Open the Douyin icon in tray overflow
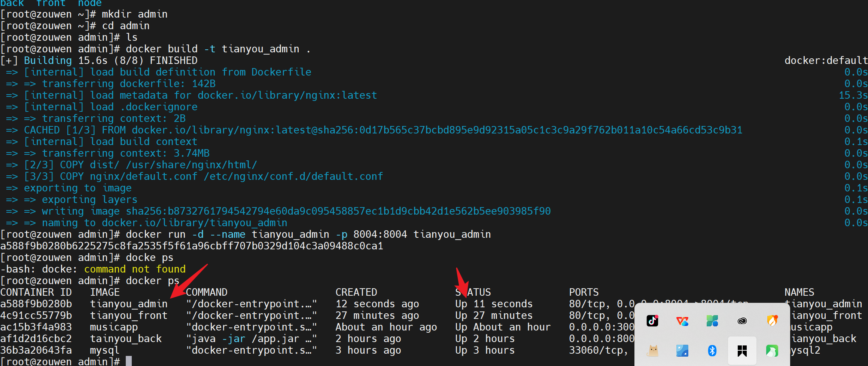The image size is (868, 366). tap(652, 320)
